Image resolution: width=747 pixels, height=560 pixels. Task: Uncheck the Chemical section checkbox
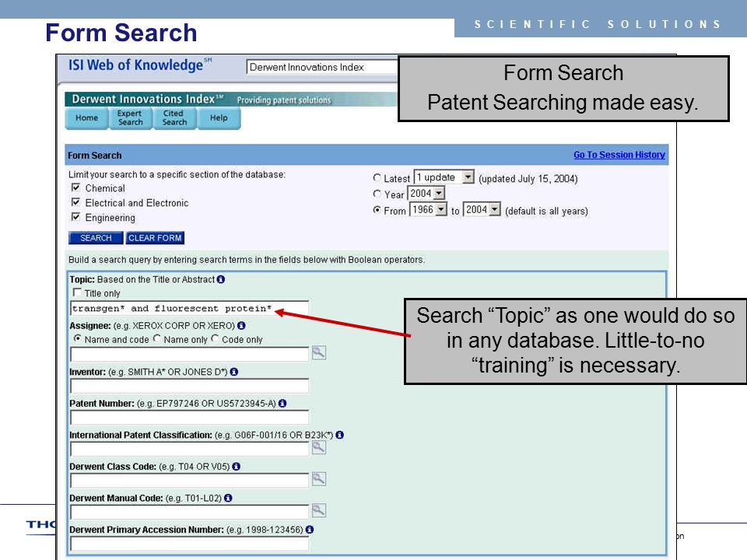point(75,187)
